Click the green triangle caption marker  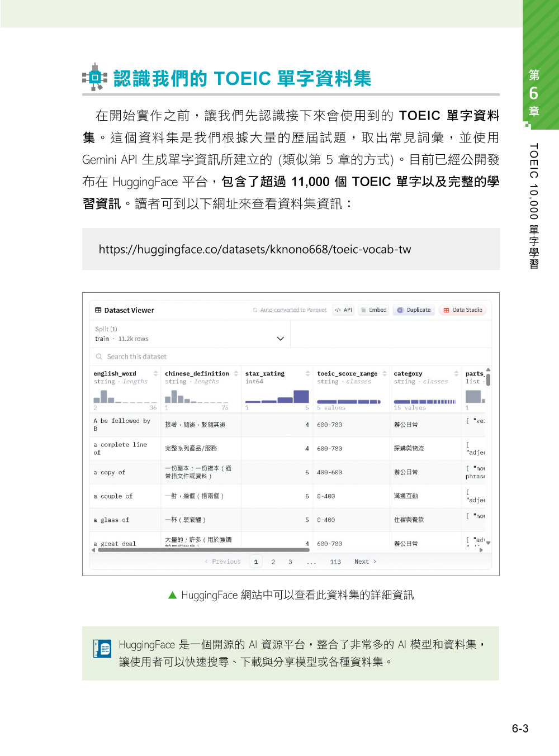[x=173, y=595]
